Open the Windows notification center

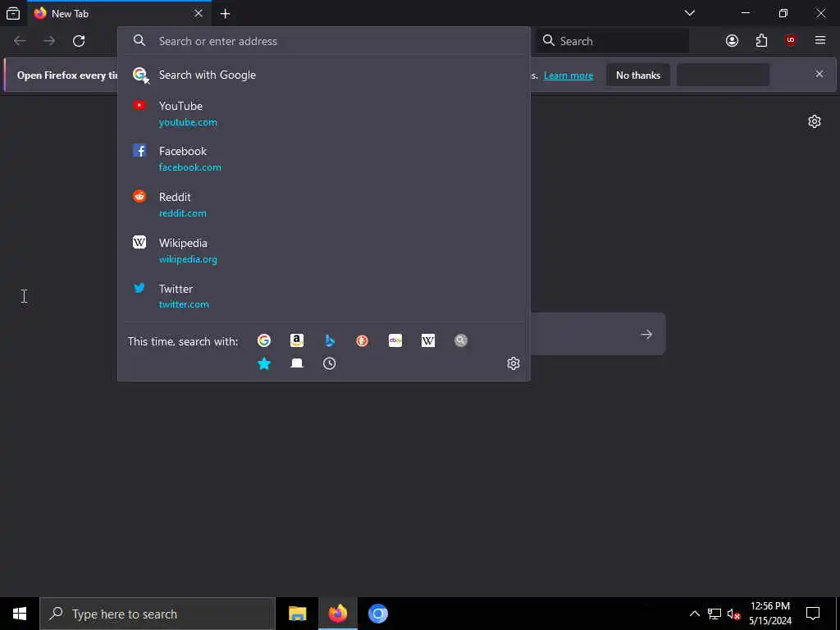tap(813, 614)
